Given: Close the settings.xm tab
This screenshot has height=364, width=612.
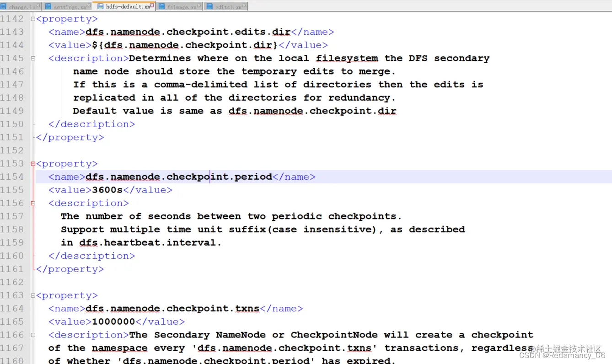Looking at the screenshot, I should (x=89, y=5).
